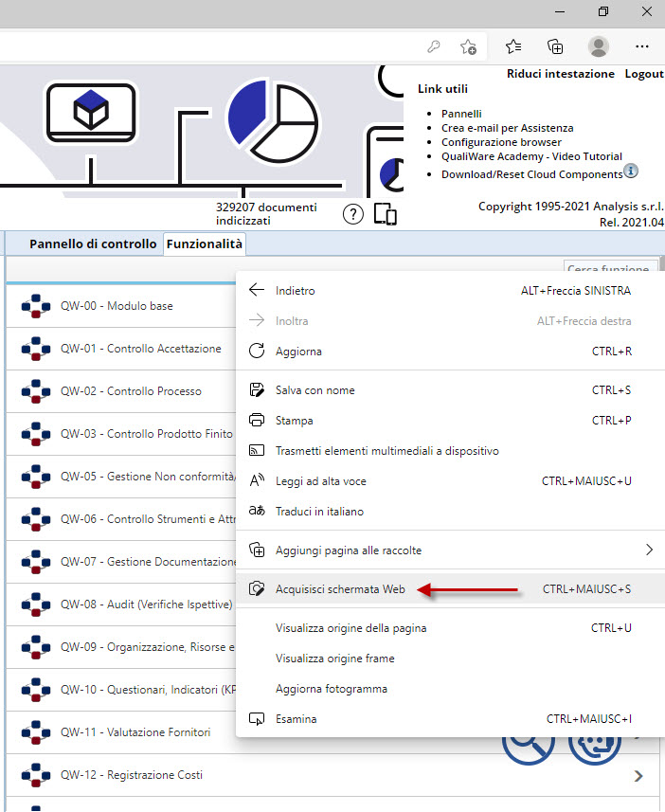This screenshot has height=812, width=665.
Task: Open QW-00 Modulo base item
Action: (x=117, y=306)
